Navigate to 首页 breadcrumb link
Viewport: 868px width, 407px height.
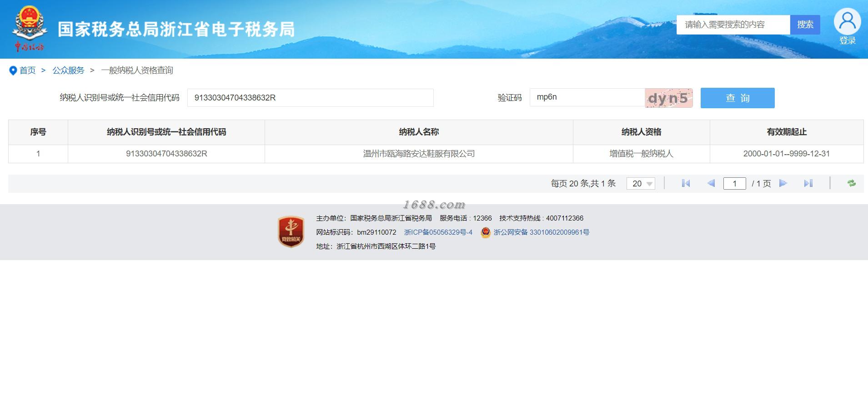click(x=27, y=70)
